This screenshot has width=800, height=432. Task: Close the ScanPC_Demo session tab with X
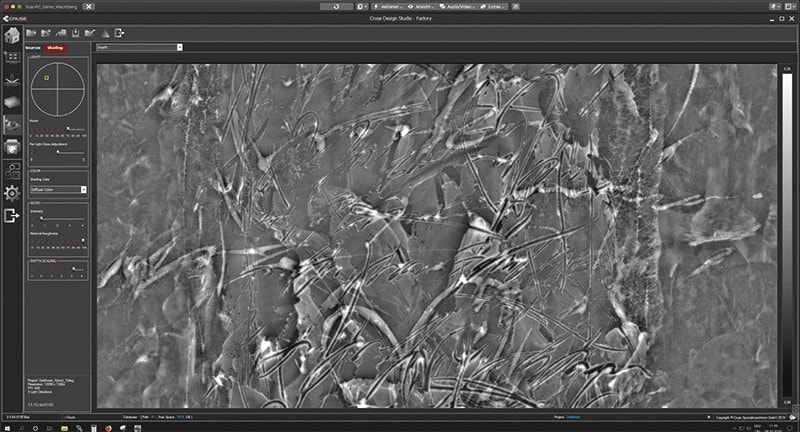point(88,7)
